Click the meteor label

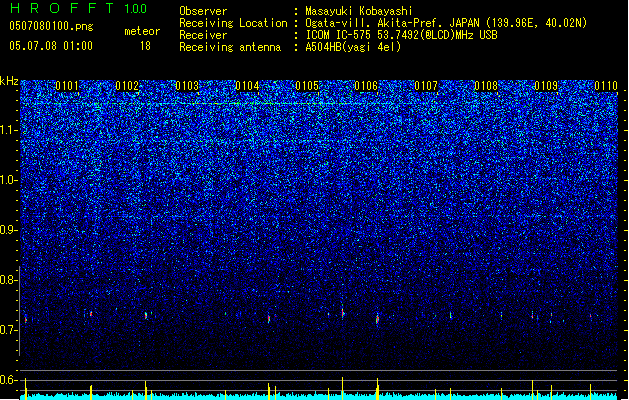pyautogui.click(x=142, y=31)
